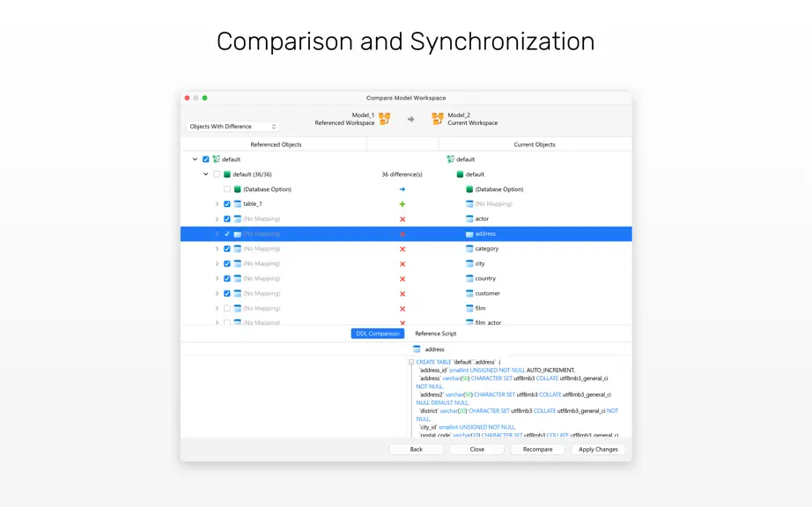Click the red X icon for customer
The height and width of the screenshot is (507, 812).
tap(402, 294)
